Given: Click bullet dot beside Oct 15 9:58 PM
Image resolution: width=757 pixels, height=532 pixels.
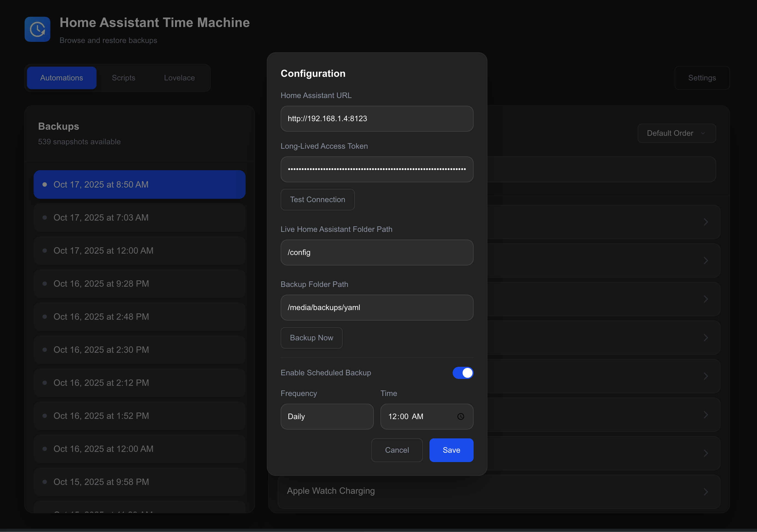Looking at the screenshot, I should 45,482.
